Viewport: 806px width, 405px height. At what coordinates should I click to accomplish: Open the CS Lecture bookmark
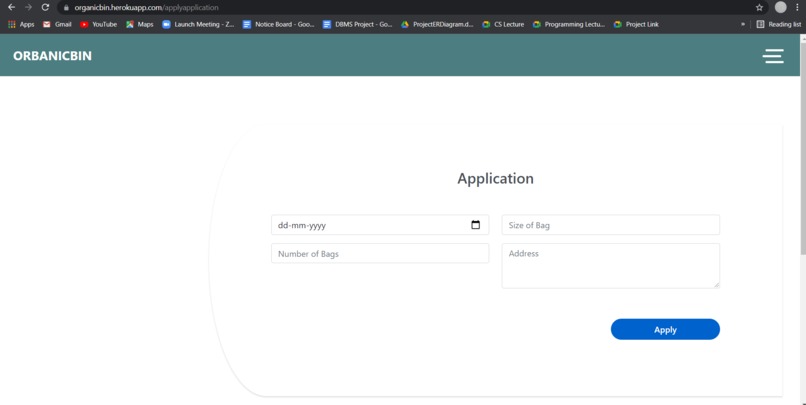point(503,24)
